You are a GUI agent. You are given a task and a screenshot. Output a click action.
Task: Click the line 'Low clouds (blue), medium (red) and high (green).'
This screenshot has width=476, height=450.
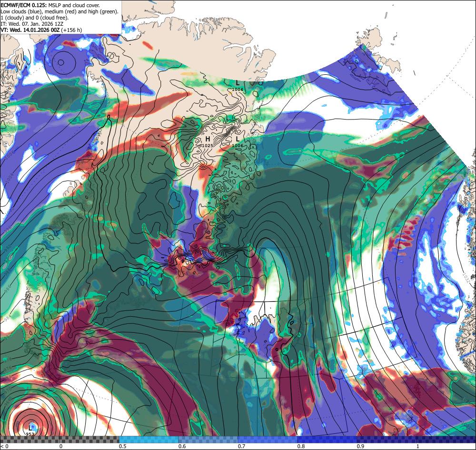click(x=59, y=11)
